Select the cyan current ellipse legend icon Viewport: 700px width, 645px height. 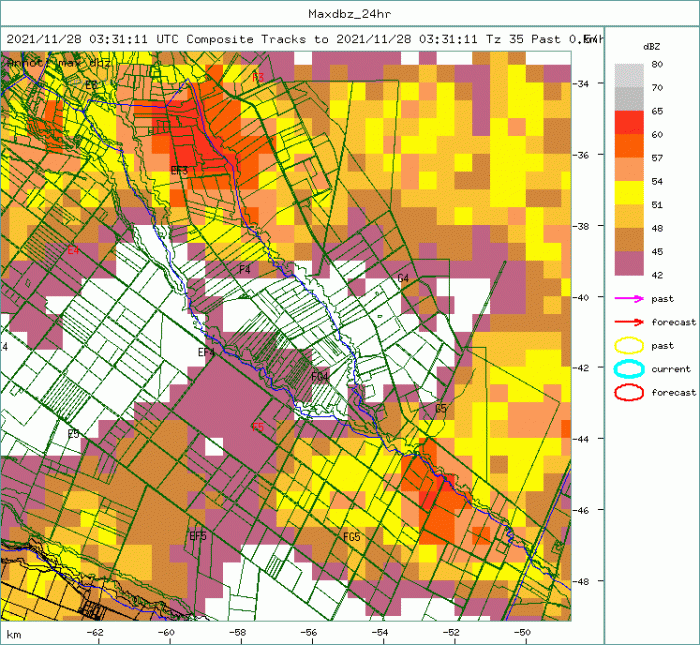coord(629,369)
